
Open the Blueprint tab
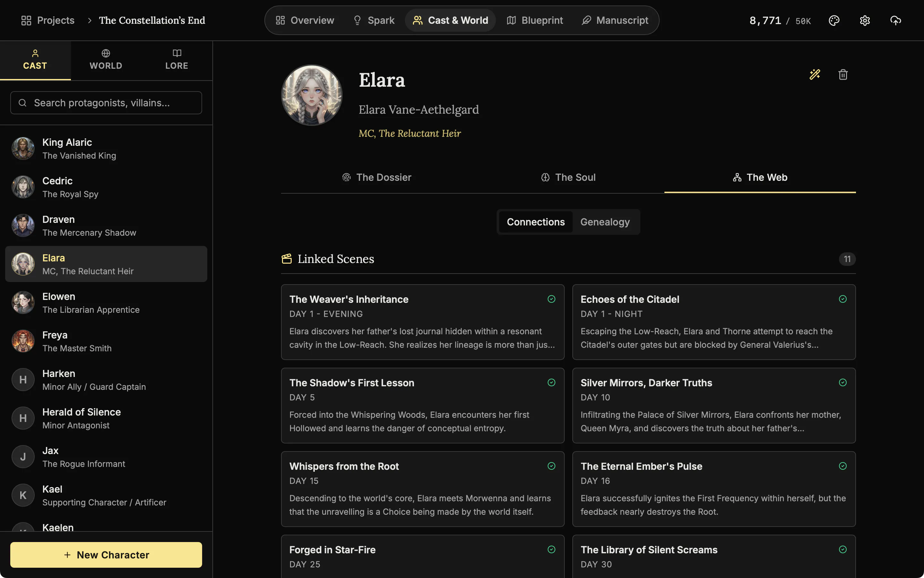click(535, 20)
